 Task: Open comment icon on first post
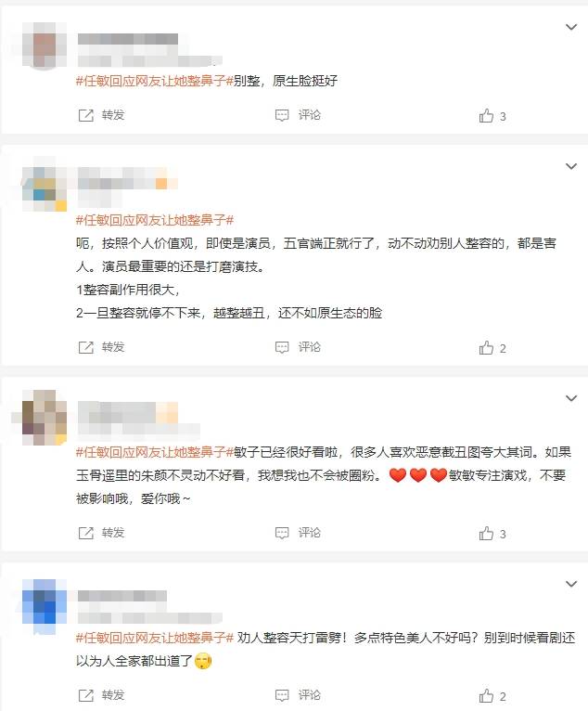coord(282,116)
